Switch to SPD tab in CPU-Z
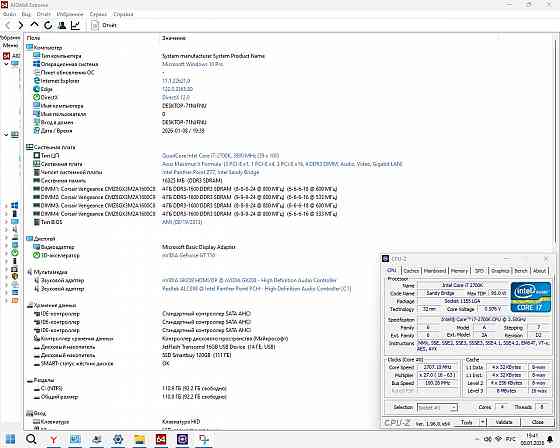Viewport: 560px width, 448px height. click(x=479, y=271)
